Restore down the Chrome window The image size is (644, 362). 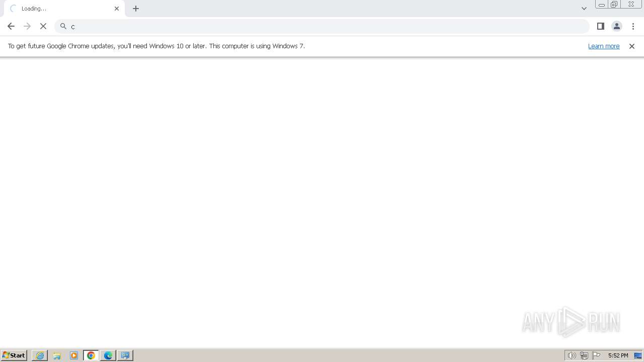(x=614, y=5)
